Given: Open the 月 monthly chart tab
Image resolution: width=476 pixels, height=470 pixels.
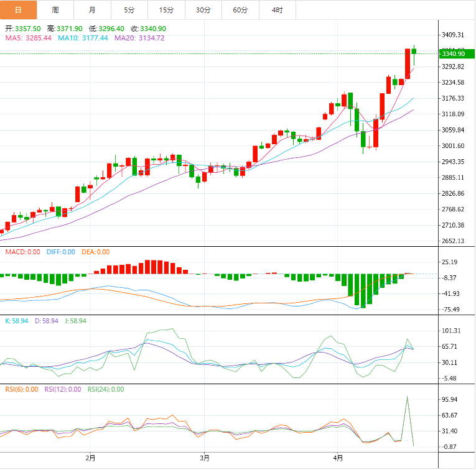Looking at the screenshot, I should point(92,10).
